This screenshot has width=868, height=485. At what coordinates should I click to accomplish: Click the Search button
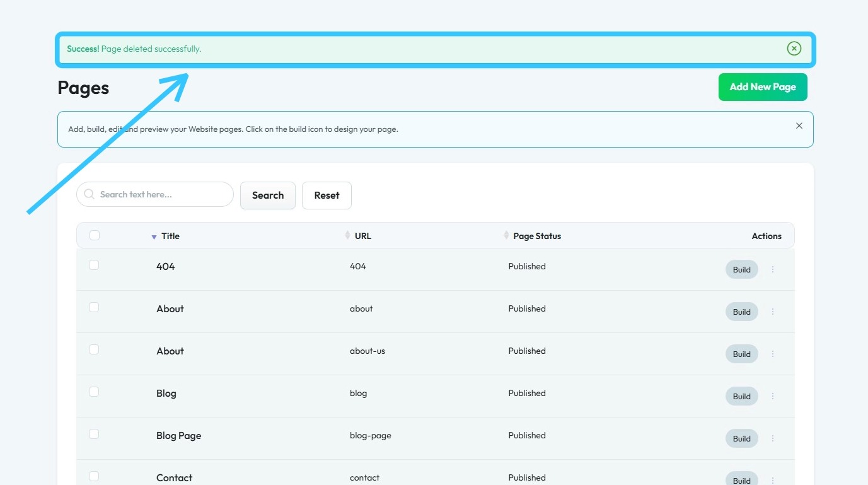click(268, 196)
